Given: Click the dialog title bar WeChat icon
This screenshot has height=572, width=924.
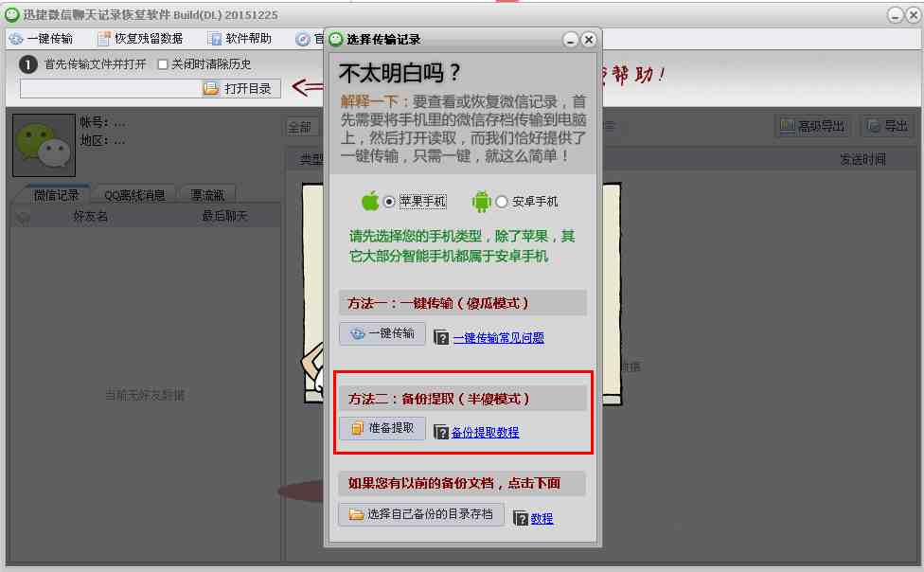Looking at the screenshot, I should click(x=336, y=40).
